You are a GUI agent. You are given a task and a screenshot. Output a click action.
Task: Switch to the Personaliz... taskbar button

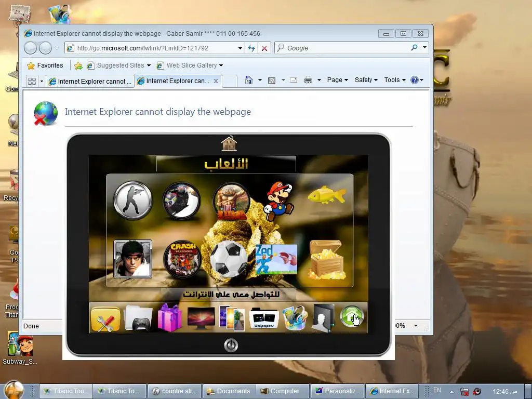pyautogui.click(x=338, y=391)
